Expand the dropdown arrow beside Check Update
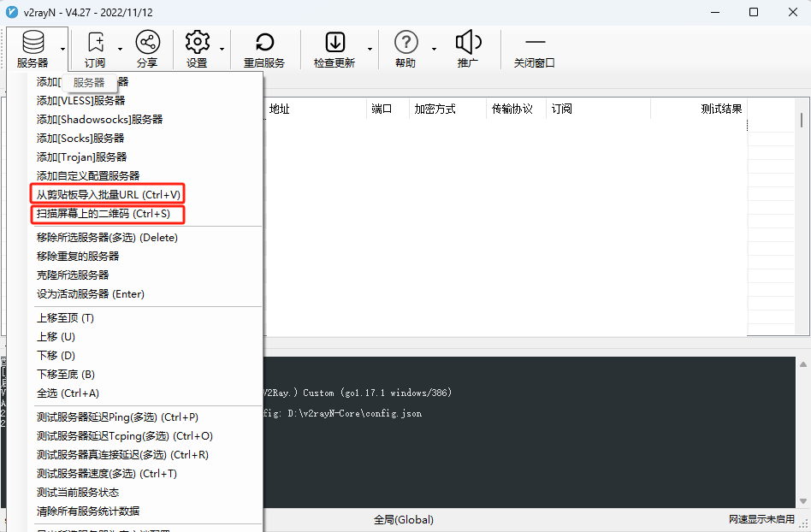This screenshot has height=532, width=811. (x=370, y=49)
